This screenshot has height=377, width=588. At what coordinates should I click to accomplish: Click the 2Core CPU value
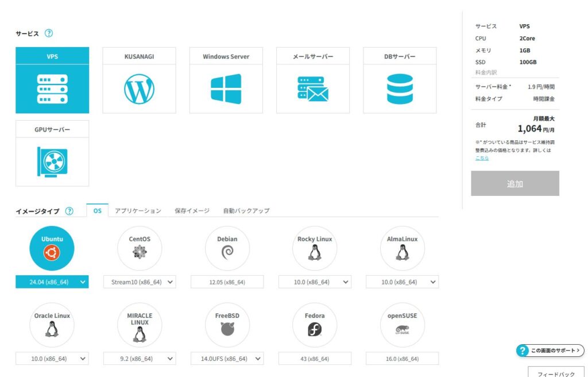(527, 39)
